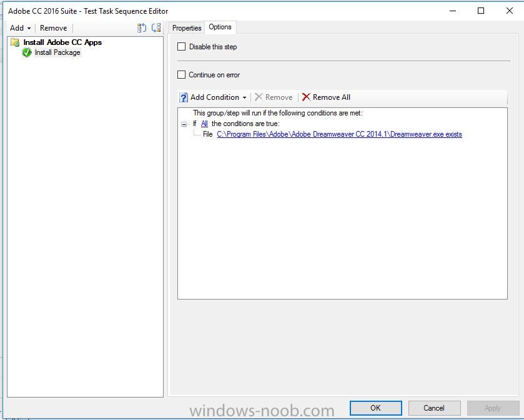
Task: Enable the Disable this step checkbox
Action: [182, 47]
